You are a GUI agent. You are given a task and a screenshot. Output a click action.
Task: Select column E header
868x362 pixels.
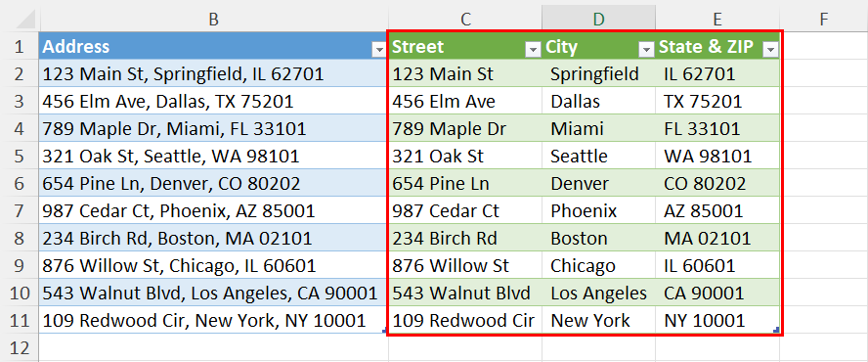717,19
